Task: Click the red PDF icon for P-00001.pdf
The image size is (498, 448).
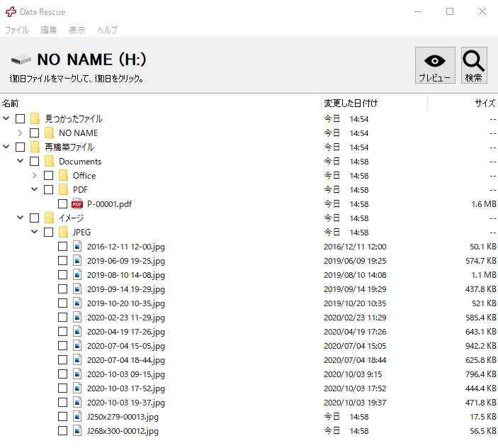Action: point(77,204)
